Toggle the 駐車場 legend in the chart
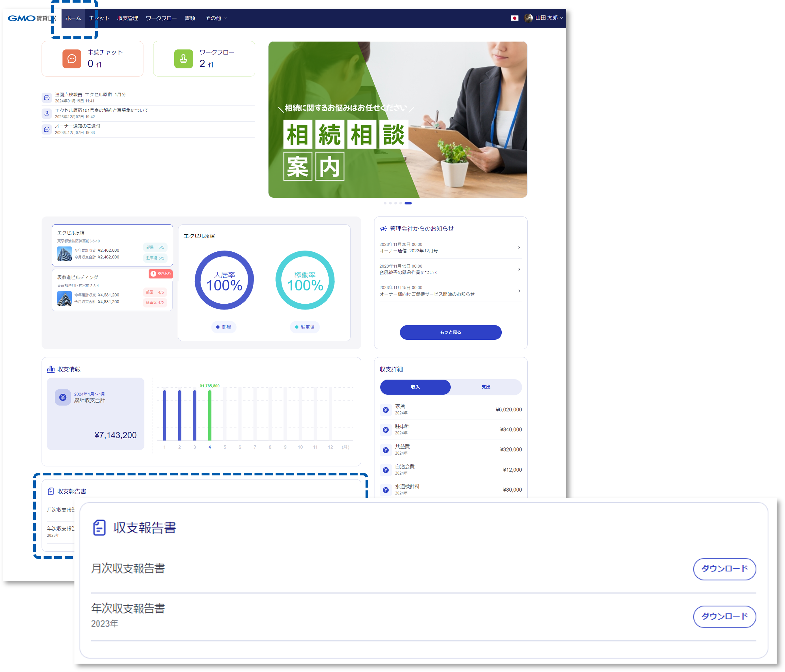This screenshot has width=785, height=672. coord(305,327)
